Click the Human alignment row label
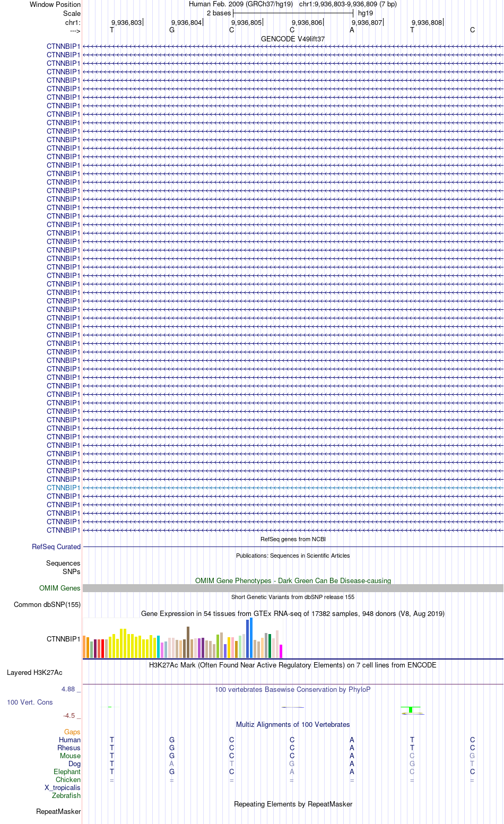This screenshot has width=504, height=824. [69, 740]
